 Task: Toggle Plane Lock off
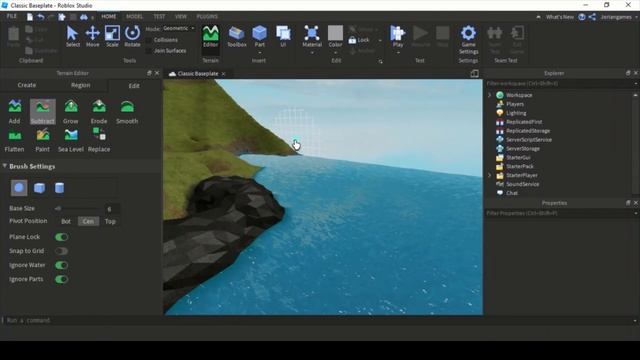(62, 237)
